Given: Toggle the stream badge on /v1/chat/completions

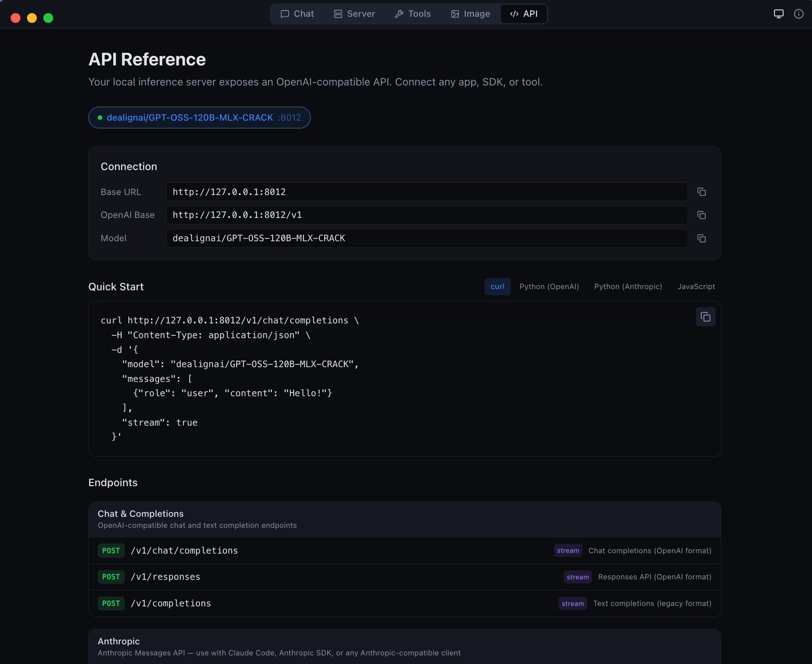Looking at the screenshot, I should 568,550.
